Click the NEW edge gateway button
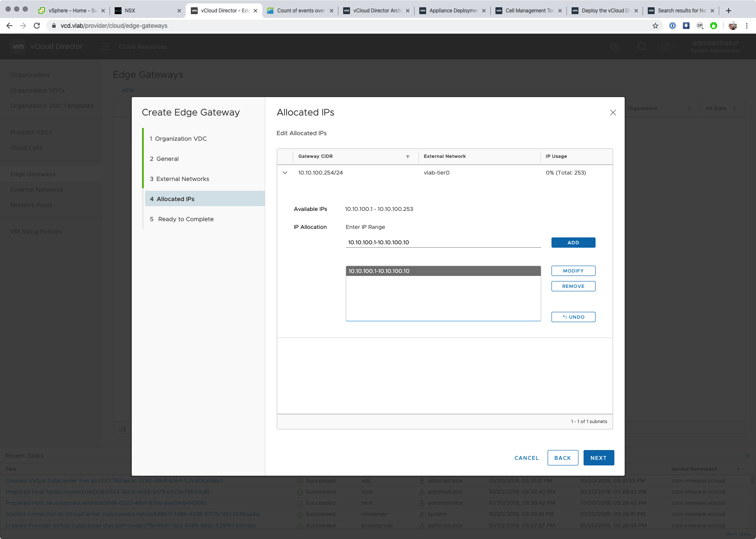756x539 pixels. pos(128,90)
